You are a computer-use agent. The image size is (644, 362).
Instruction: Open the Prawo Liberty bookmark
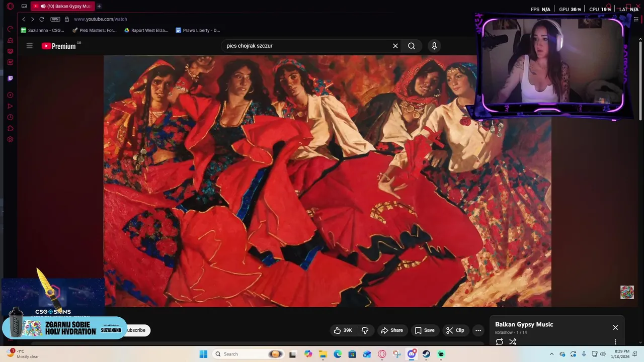click(x=198, y=30)
